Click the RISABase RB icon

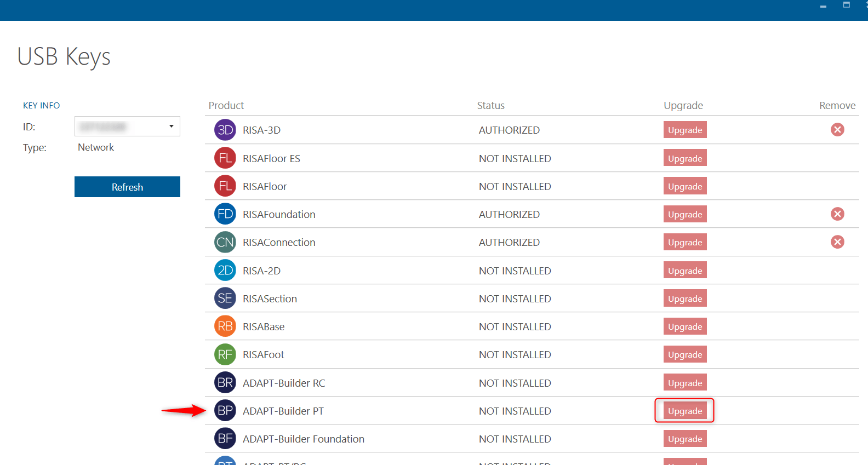(x=225, y=326)
